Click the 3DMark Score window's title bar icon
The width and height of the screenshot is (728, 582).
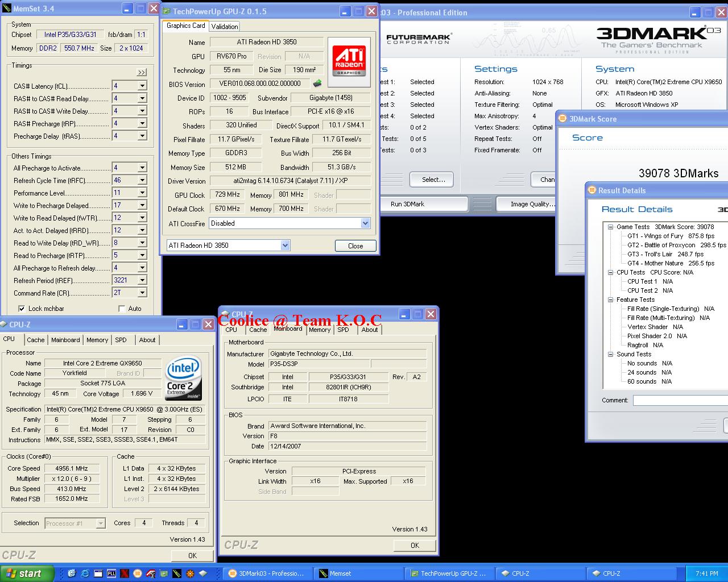pos(563,119)
